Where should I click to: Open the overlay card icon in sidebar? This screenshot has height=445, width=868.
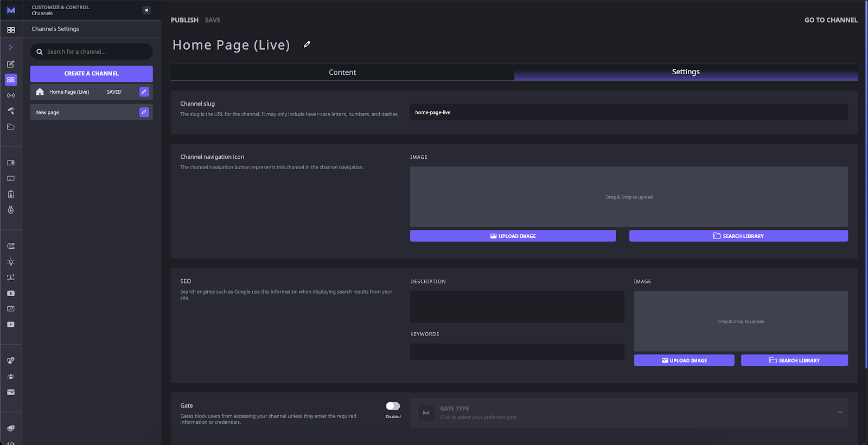coord(11,178)
